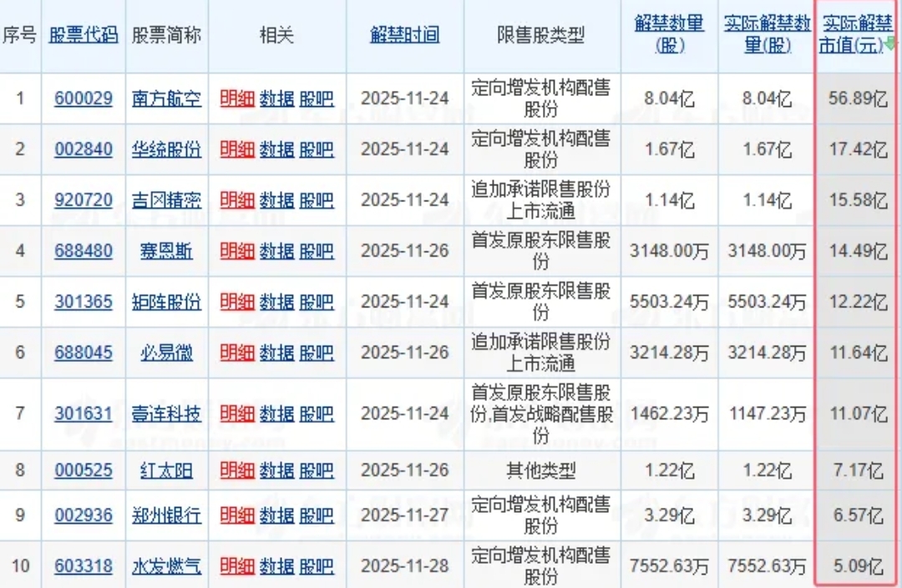Screen dimensions: 902x588
Task: Open stock code 600029 link
Action: [x=84, y=99]
